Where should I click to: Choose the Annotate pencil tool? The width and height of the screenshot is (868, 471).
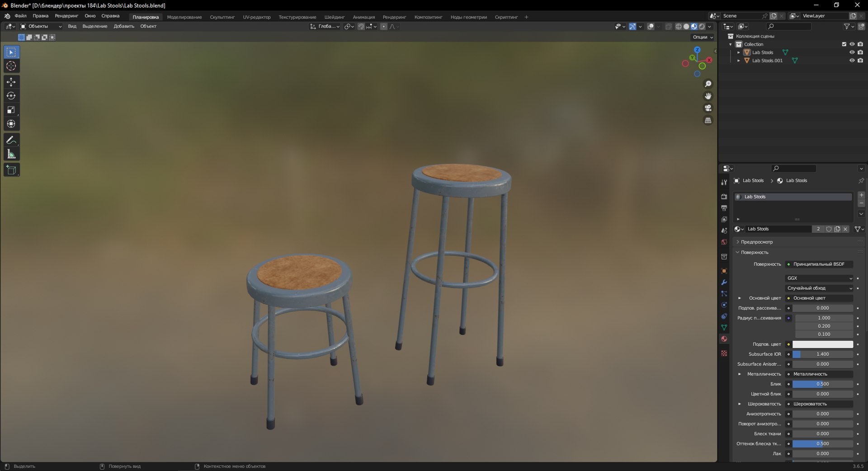[x=11, y=140]
